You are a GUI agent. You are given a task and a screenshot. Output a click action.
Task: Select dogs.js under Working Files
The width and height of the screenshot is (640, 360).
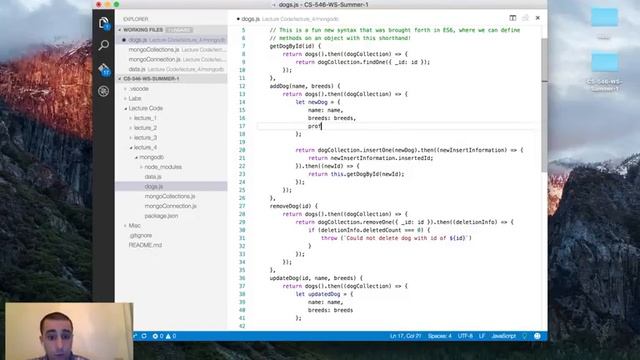(x=171, y=40)
